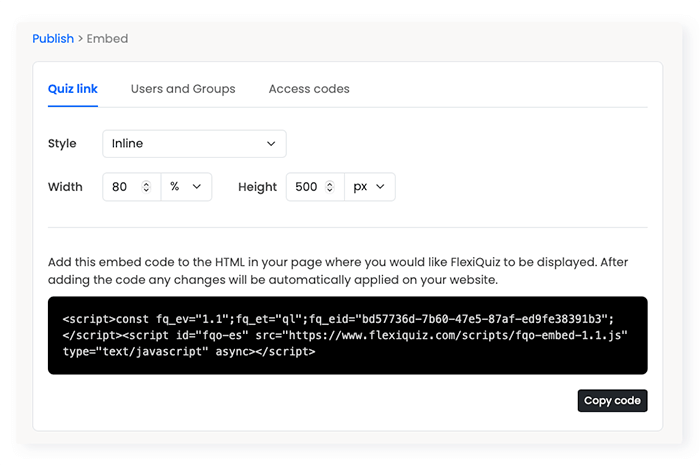Click the 'Add this embed code' instruction text
This screenshot has width=700, height=466.
click(x=338, y=271)
